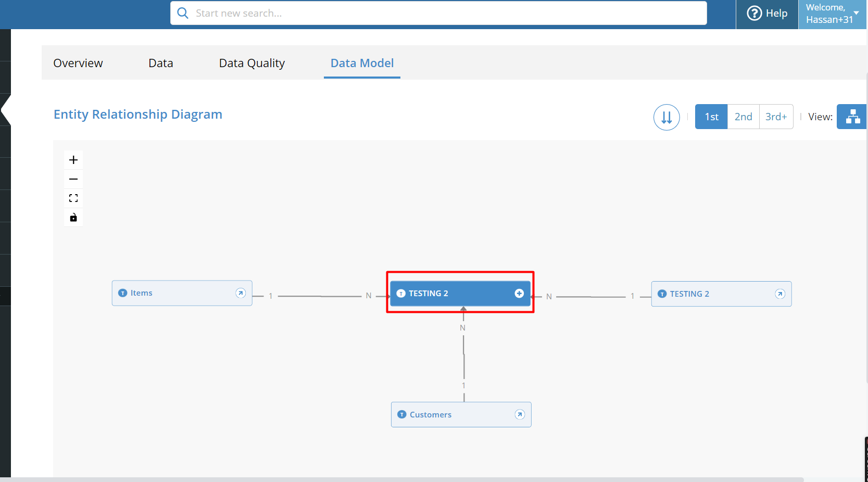Click the plus icon on the selected TESTING 2 node

click(519, 293)
